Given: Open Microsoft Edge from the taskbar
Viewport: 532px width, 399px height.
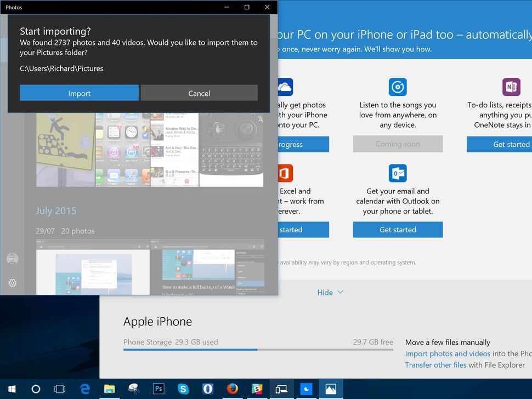Looking at the screenshot, I should click(84, 389).
